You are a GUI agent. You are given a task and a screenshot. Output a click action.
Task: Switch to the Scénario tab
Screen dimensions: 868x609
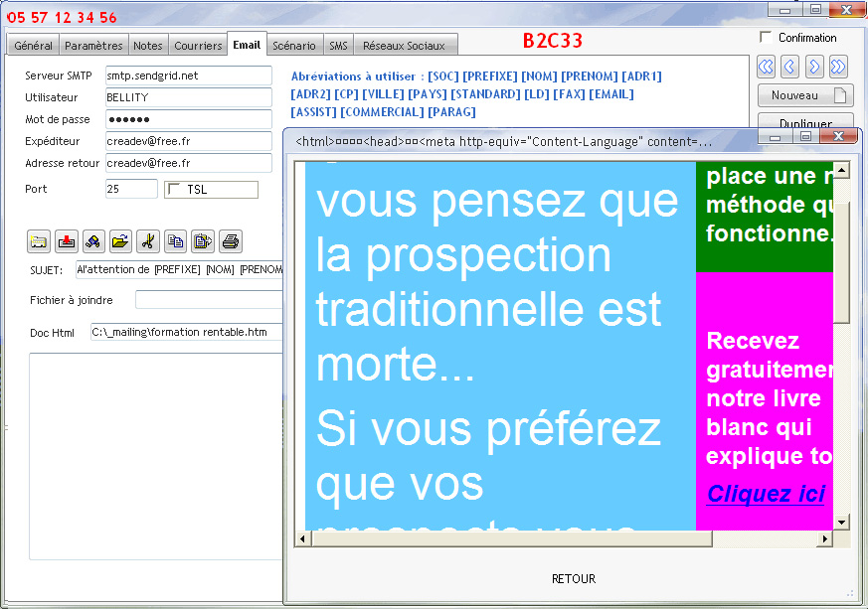pos(293,46)
